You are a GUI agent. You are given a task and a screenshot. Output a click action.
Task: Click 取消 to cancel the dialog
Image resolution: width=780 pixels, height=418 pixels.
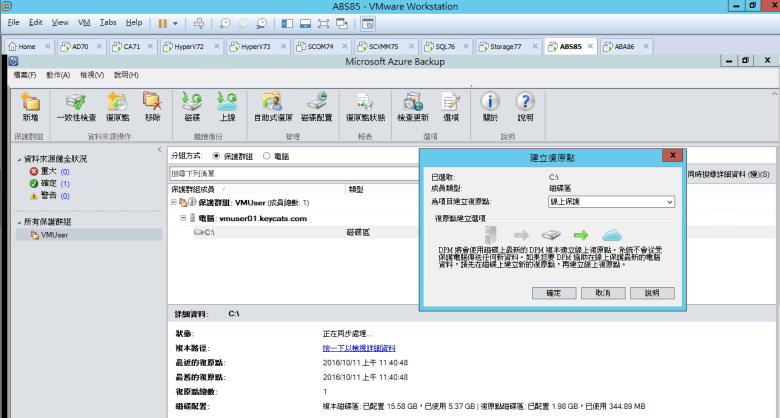[602, 293]
